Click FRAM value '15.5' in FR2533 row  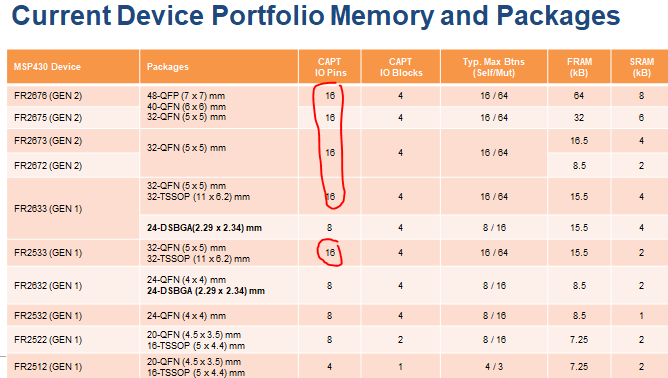click(579, 253)
